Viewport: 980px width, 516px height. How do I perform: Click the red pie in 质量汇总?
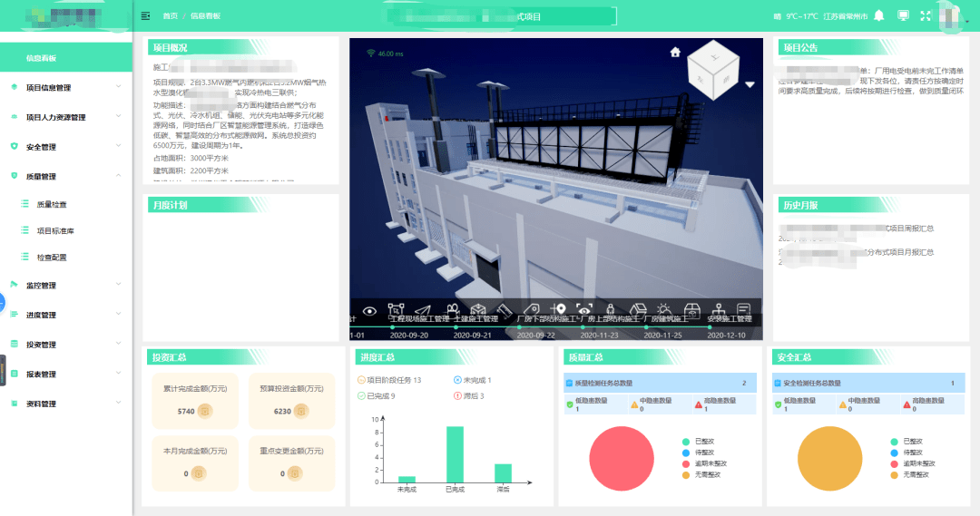click(622, 459)
